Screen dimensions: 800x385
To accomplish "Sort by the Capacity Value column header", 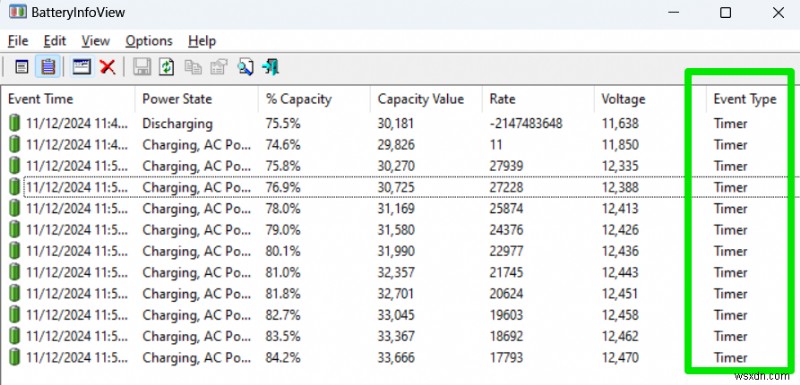I will coord(426,99).
